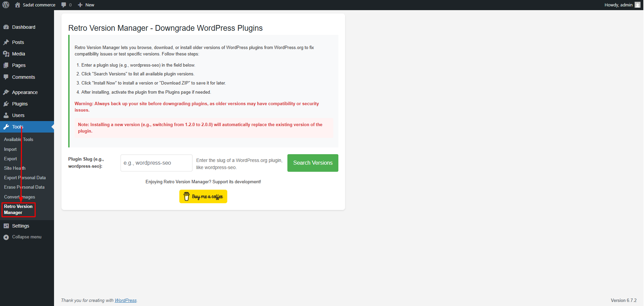This screenshot has width=644, height=306.
Task: Open the Export submenu item
Action: coord(10,159)
